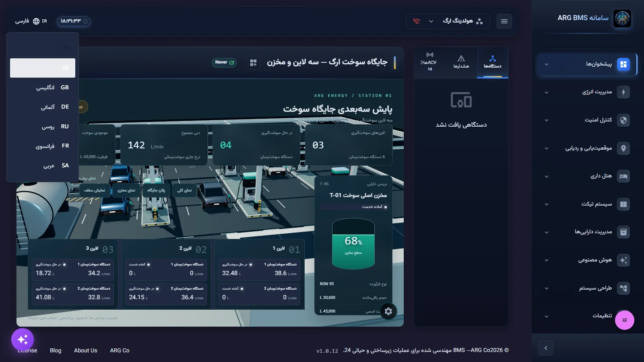Click the add-widget grid icon beside title

tap(253, 63)
